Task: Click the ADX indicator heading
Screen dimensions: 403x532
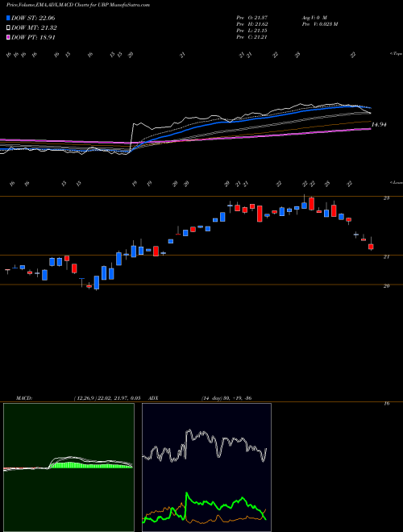Action: pos(154,398)
